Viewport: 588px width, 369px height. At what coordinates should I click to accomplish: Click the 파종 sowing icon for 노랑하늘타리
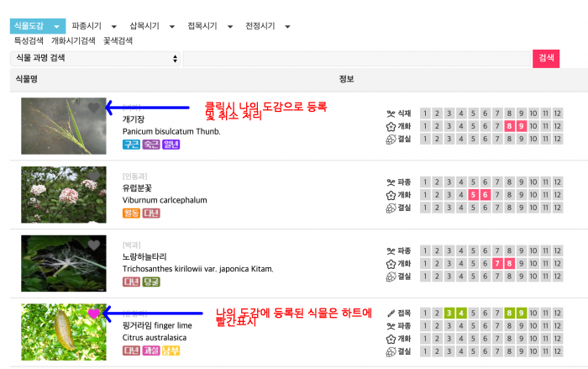coord(390,250)
